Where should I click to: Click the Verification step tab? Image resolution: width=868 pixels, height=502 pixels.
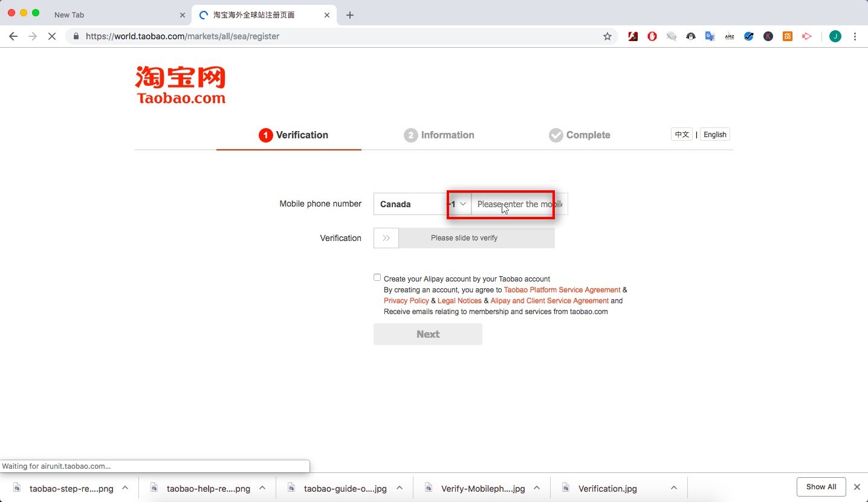[293, 135]
